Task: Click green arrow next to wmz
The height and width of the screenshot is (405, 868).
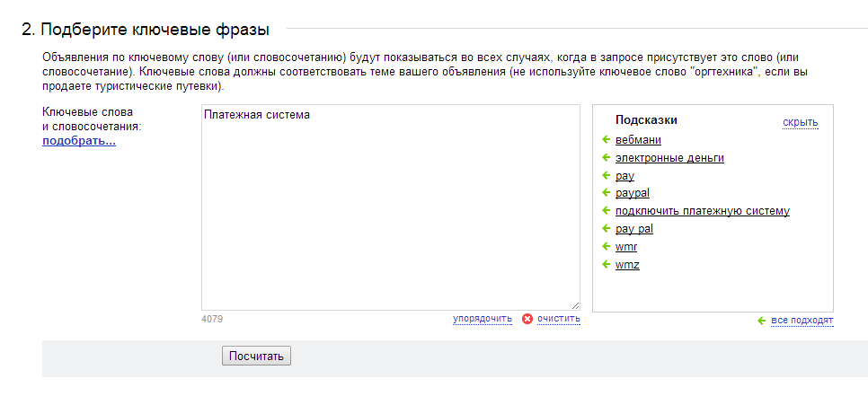Action: [607, 265]
